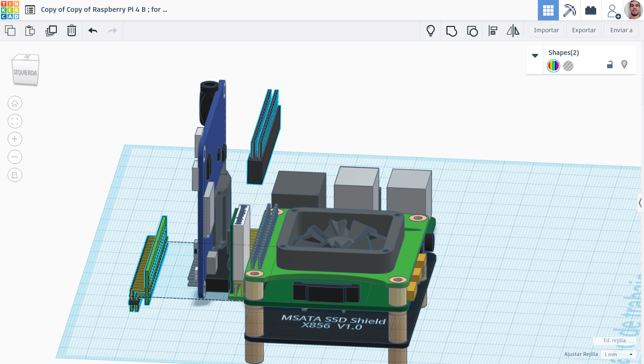Invite a collaborator with add-person icon
The width and height of the screenshot is (644, 364).
point(613,10)
